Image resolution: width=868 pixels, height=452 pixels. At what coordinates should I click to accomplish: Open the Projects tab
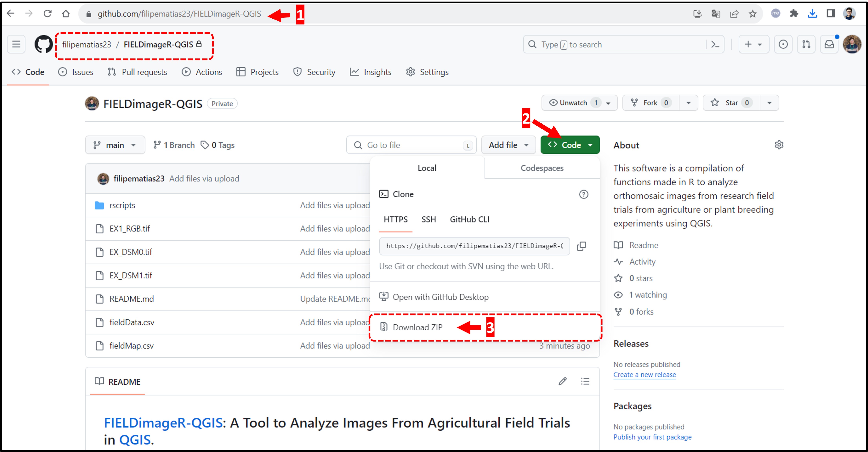257,72
